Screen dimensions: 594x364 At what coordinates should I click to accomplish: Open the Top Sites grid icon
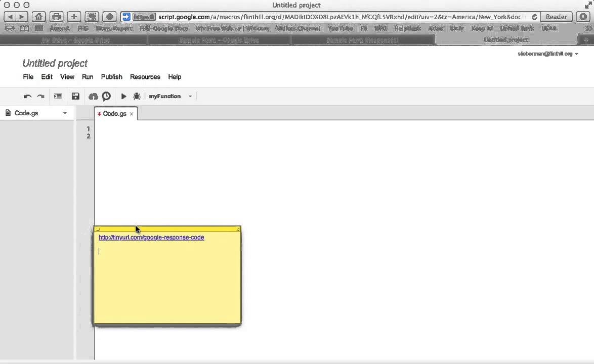38,29
